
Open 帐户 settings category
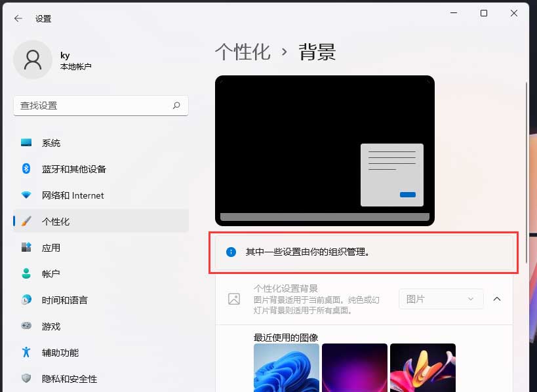[51, 274]
